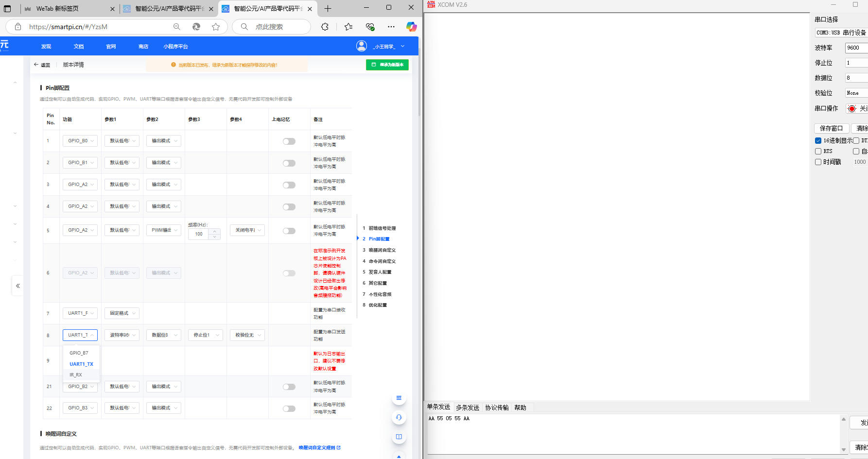Viewport: 868px width, 459px height.
Task: Click the user avatar icon in header
Action: (x=361, y=46)
